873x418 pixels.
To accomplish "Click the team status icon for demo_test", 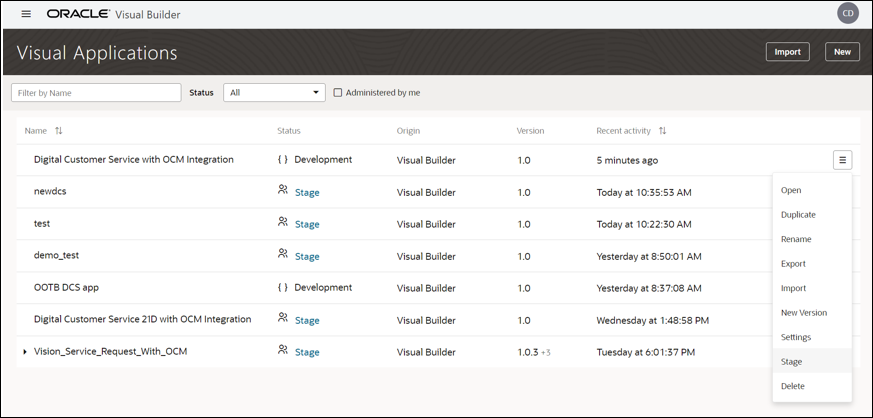I will [x=282, y=254].
